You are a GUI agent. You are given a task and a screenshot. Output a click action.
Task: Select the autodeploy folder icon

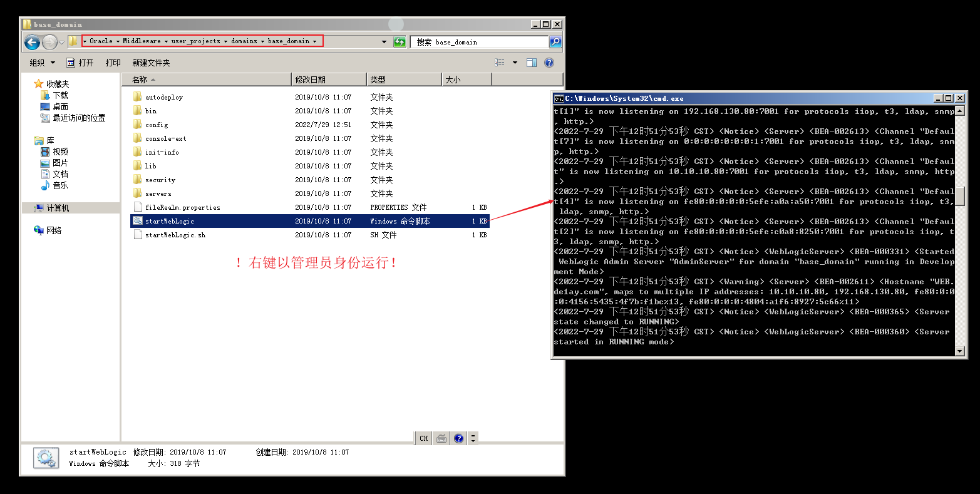(138, 97)
